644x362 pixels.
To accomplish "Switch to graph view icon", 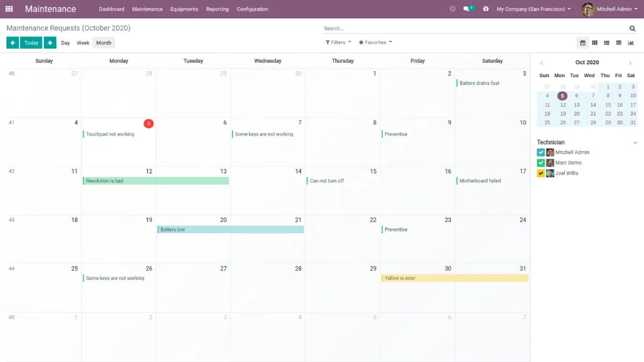I will coord(631,43).
